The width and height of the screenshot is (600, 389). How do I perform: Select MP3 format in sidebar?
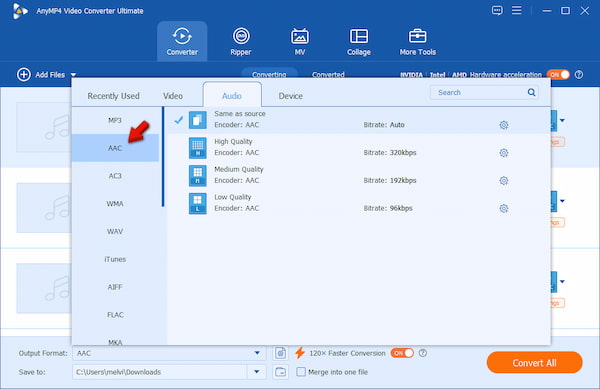tap(115, 120)
